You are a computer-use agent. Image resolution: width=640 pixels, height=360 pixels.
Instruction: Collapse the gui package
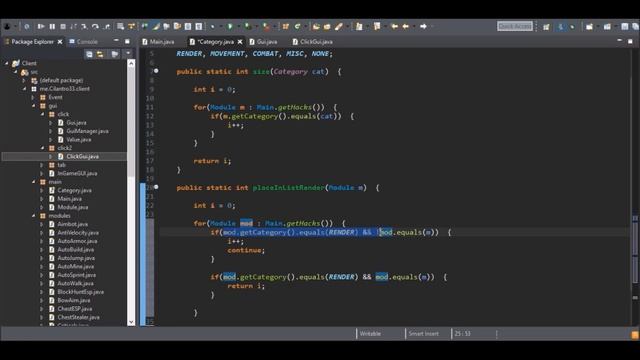[33, 106]
